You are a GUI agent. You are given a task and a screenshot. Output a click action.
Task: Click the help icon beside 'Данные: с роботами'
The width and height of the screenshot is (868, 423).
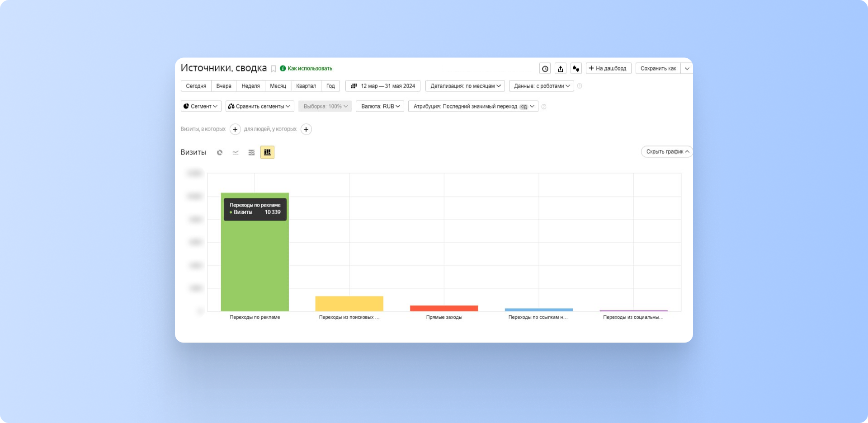(580, 86)
